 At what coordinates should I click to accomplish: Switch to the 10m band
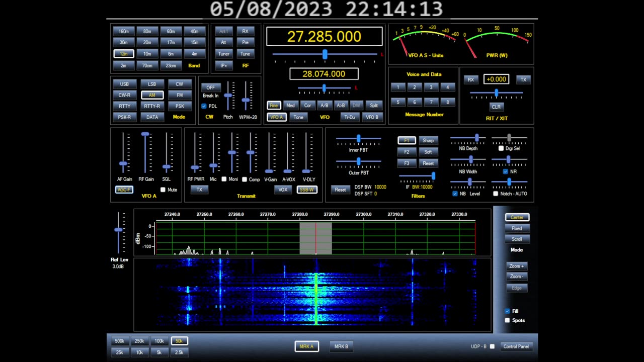(147, 54)
